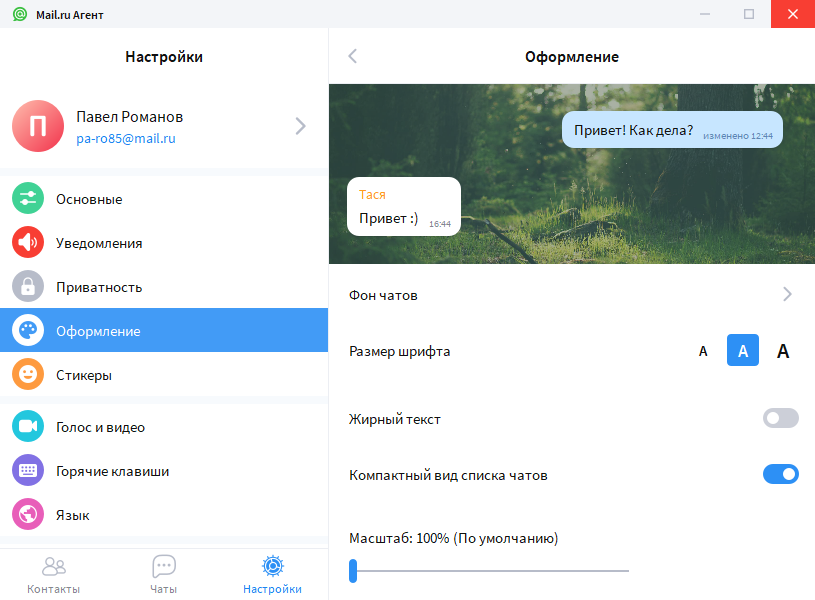Disable Компактный вид списка чатов switch
This screenshot has width=815, height=600.
(781, 474)
